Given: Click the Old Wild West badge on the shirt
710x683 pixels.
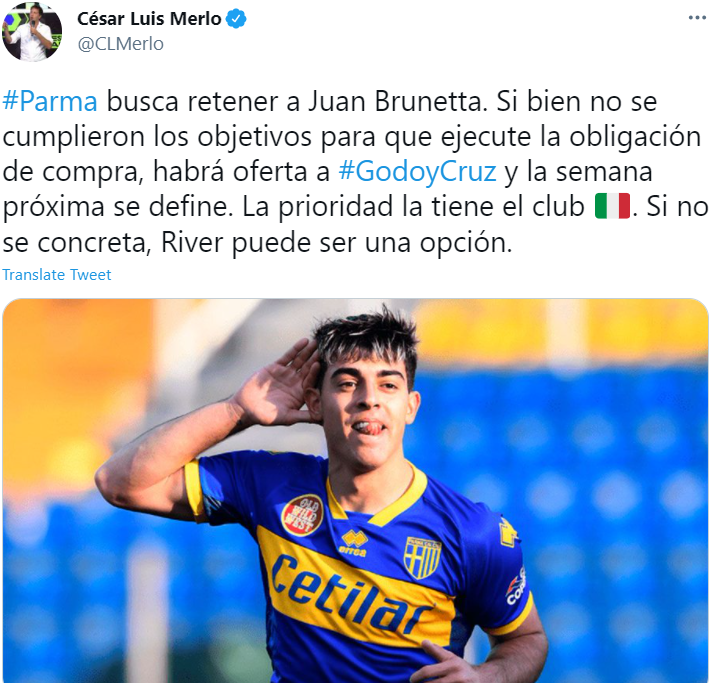Looking at the screenshot, I should [302, 515].
